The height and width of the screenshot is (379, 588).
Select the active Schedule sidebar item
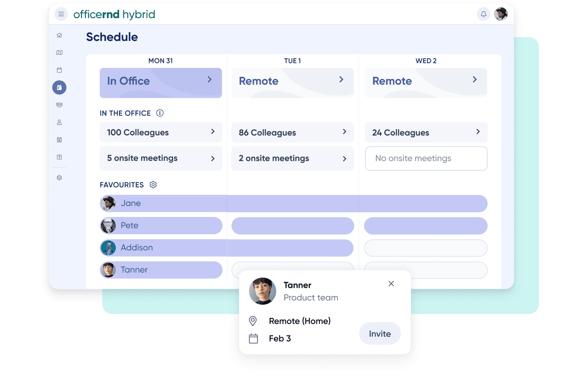pos(60,87)
